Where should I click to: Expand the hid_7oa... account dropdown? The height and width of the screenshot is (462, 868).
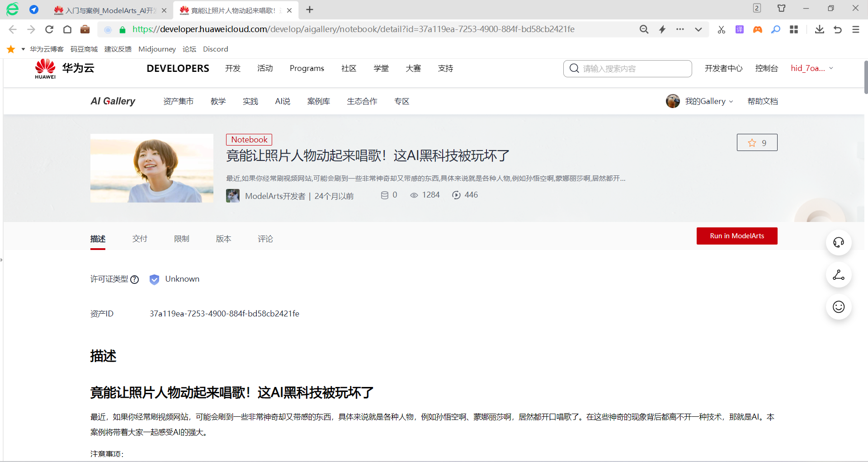[812, 69]
